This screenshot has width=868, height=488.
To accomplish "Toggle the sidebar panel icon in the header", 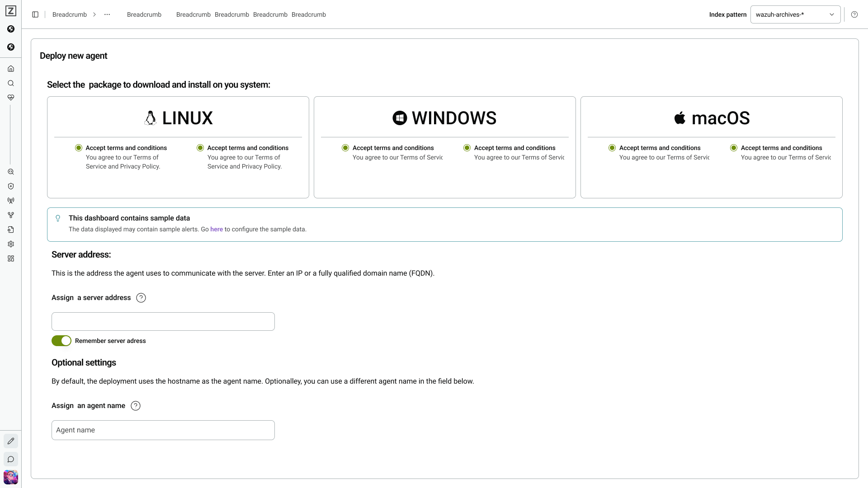I will coord(35,14).
